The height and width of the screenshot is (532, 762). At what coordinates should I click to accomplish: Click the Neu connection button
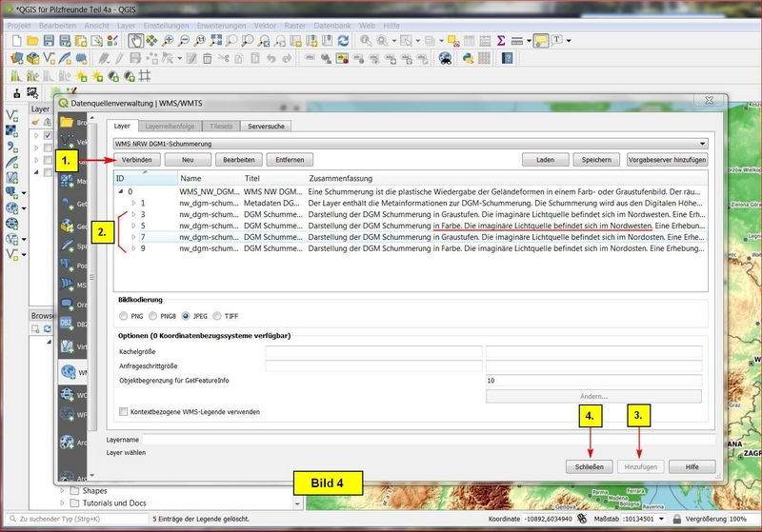click(x=188, y=160)
